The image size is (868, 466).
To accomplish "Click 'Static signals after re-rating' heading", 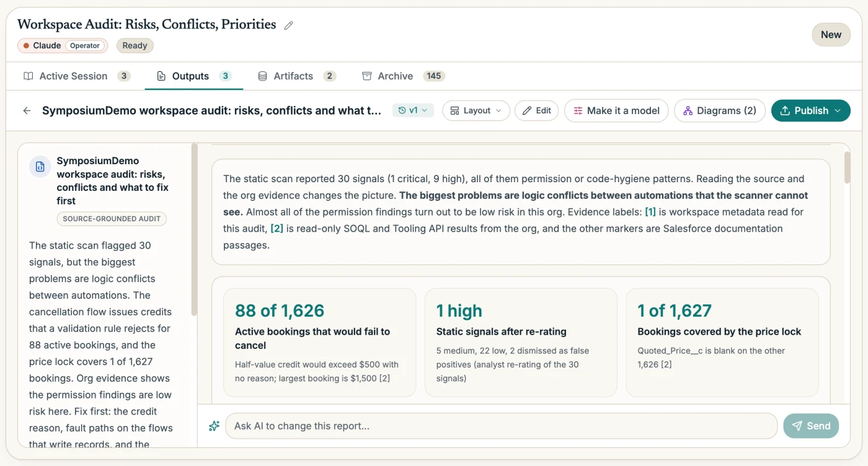I will pos(502,332).
